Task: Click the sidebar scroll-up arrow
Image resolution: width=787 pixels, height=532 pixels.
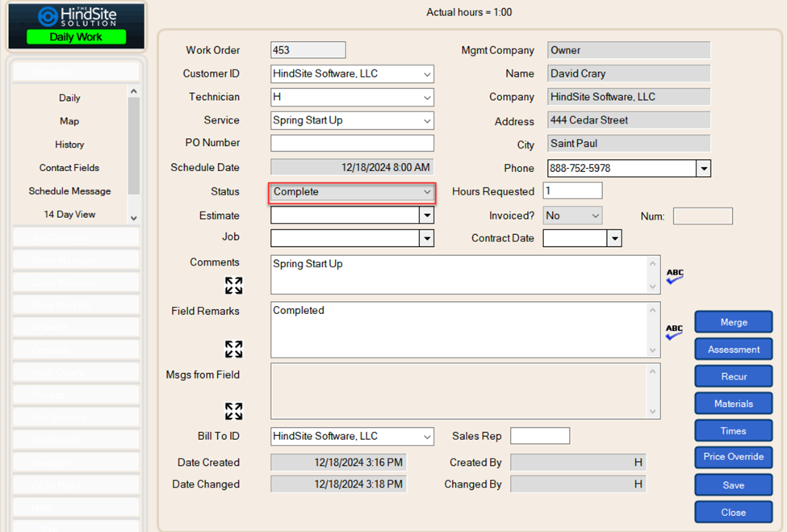Action: coord(134,90)
